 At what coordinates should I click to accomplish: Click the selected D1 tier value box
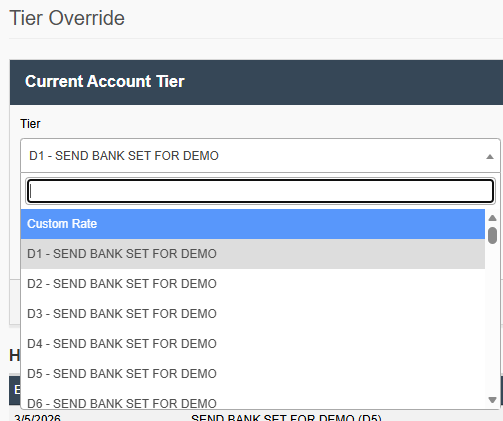260,156
